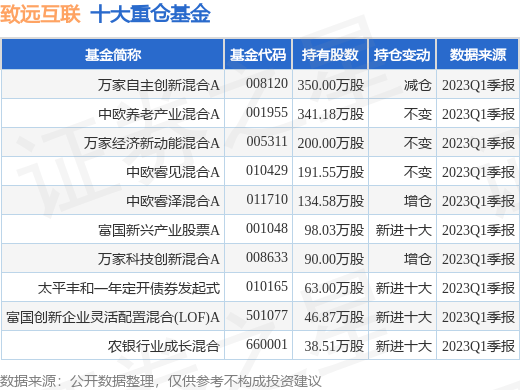This screenshot has width=520, height=390.
Task: Click the 基金简称 column header
Action: pyautogui.click(x=113, y=55)
